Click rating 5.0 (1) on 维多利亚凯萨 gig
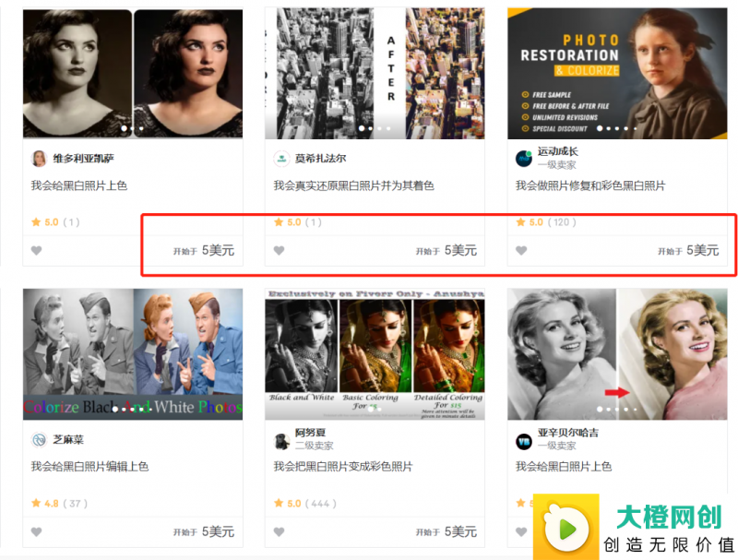This screenshot has height=560, width=738. pos(55,222)
